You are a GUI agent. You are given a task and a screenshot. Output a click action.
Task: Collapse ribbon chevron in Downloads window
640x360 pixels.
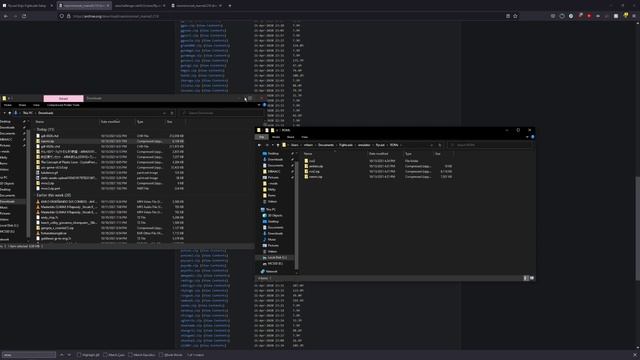coord(259,105)
